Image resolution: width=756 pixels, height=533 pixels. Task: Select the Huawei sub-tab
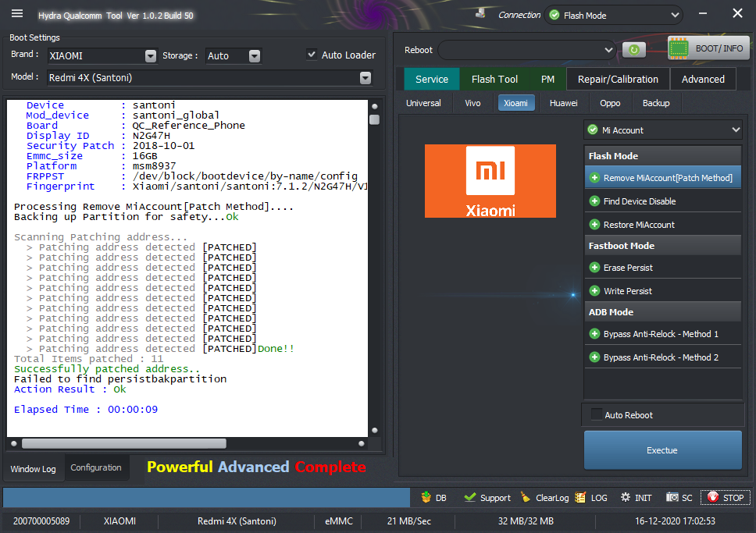click(563, 103)
